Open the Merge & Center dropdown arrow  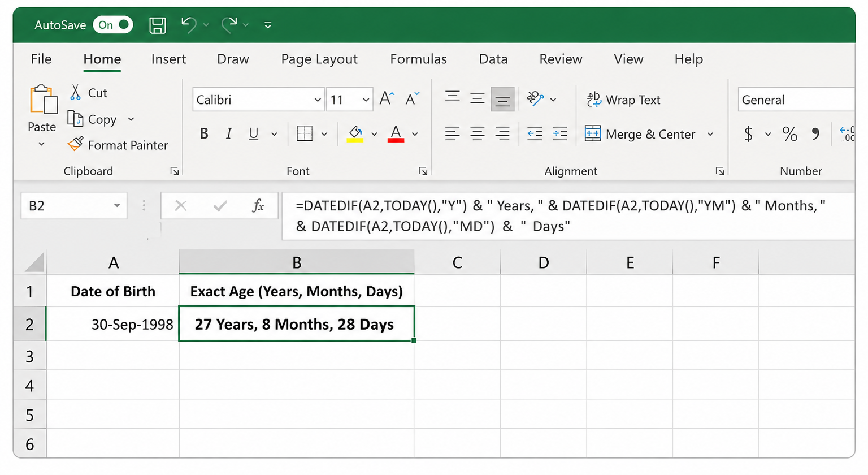(x=710, y=134)
